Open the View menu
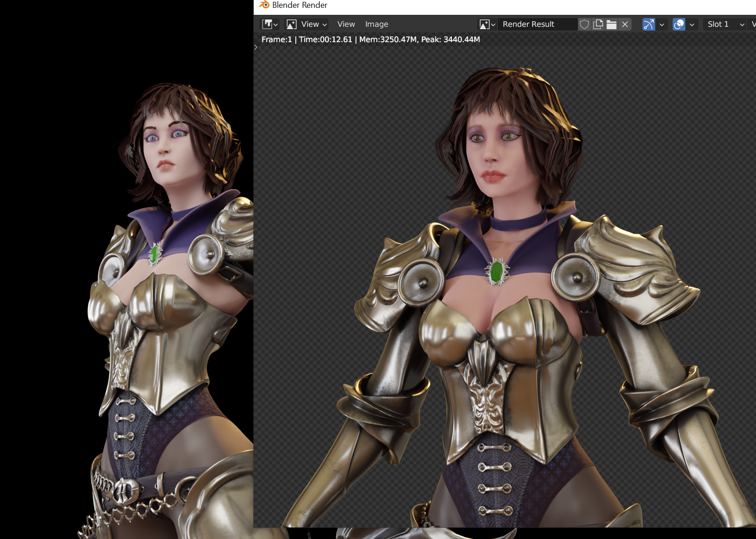The height and width of the screenshot is (539, 756). tap(346, 24)
